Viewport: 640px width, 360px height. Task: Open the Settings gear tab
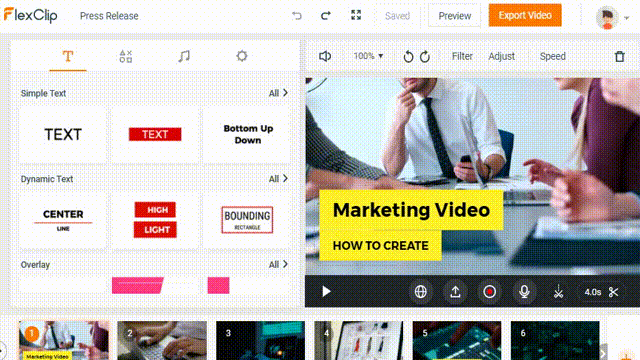(x=242, y=56)
